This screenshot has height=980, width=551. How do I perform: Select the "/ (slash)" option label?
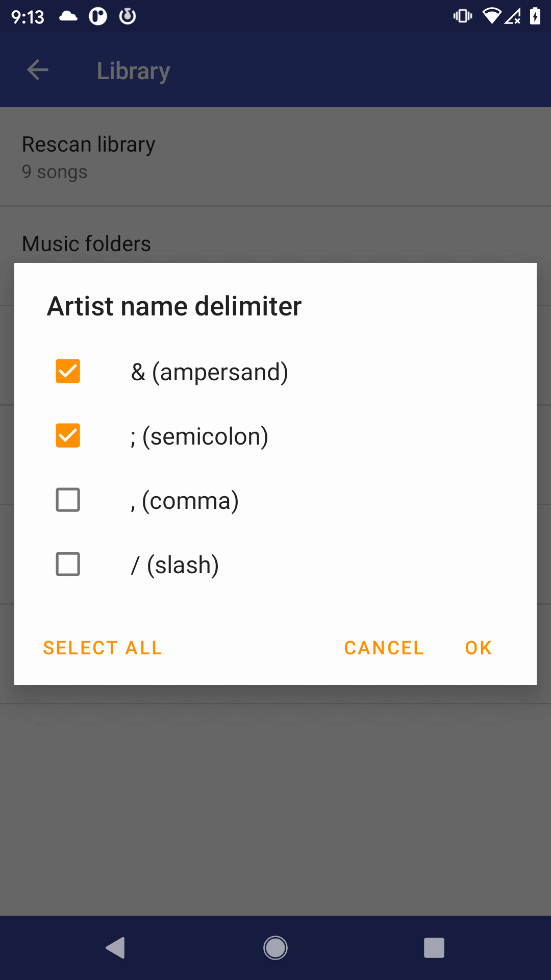point(175,565)
